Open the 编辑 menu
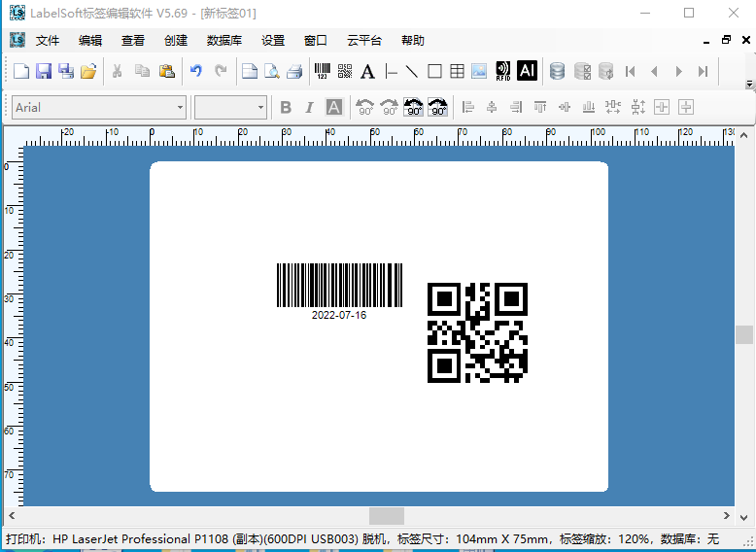 tap(90, 41)
